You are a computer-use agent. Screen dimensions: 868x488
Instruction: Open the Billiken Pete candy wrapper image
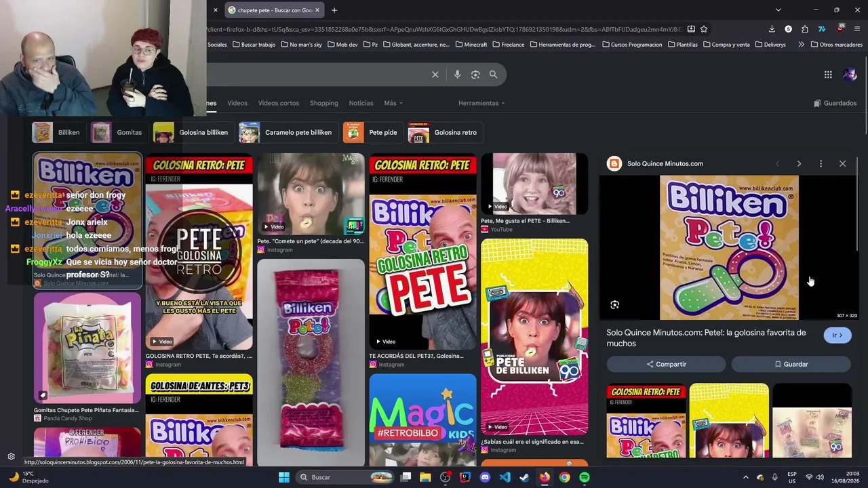(x=311, y=363)
